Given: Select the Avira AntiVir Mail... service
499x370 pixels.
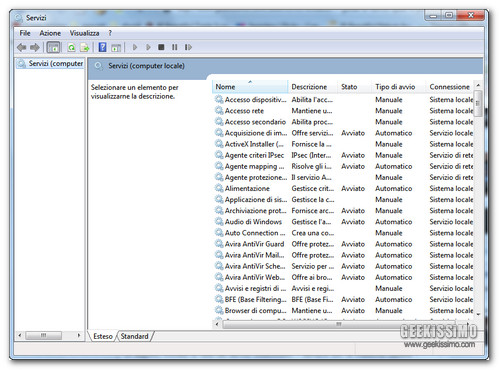Looking at the screenshot, I should tap(344, 255).
